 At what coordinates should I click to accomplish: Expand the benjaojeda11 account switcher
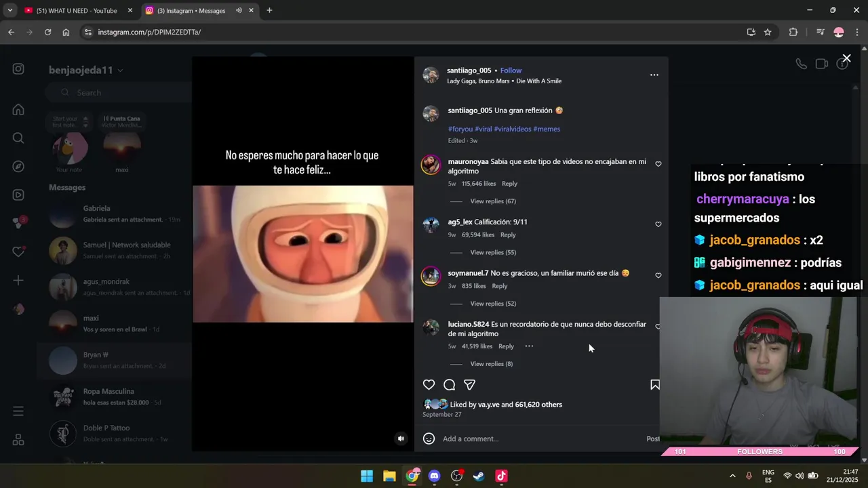click(85, 70)
